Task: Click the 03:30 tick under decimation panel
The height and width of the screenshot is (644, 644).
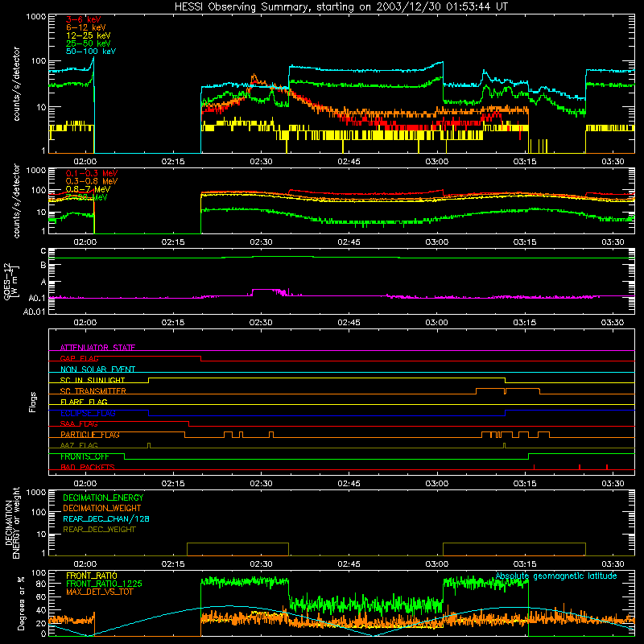Action: (x=613, y=564)
